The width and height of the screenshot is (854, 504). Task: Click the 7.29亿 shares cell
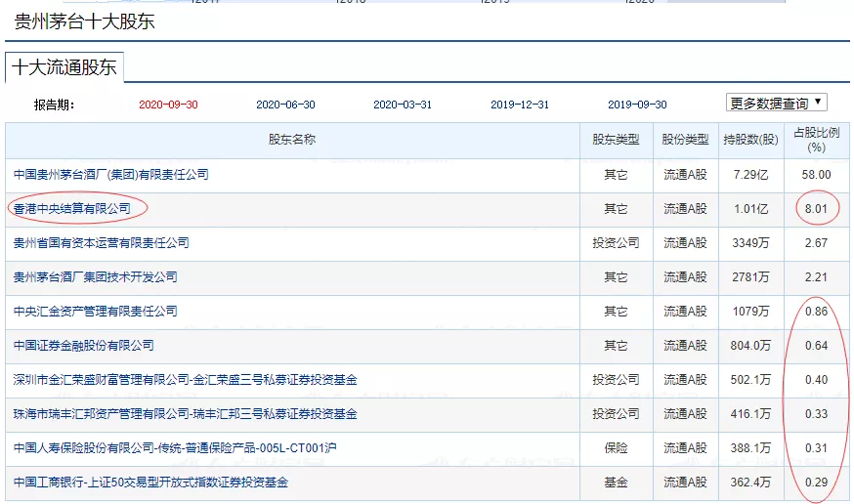coord(750,175)
